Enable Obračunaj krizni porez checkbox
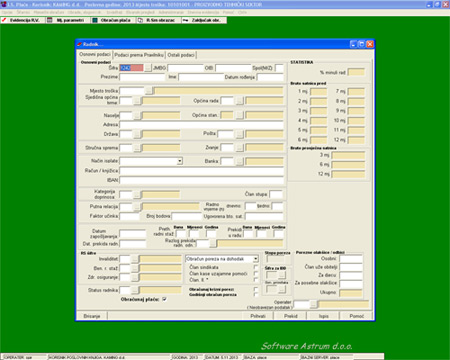450x360 pixels. [256, 289]
